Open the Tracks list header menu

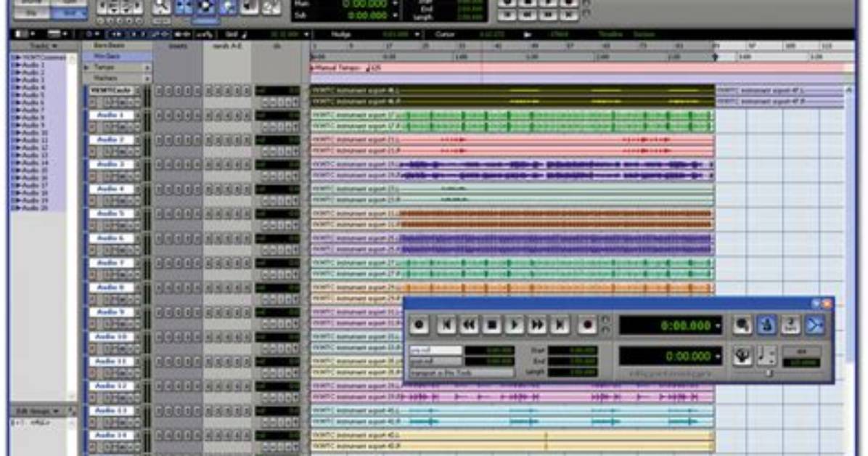pos(43,46)
